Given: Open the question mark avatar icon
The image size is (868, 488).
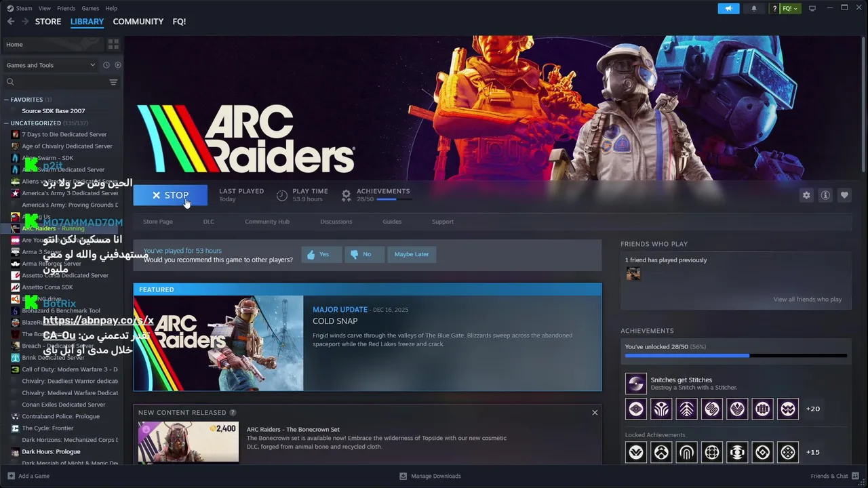Looking at the screenshot, I should (774, 8).
